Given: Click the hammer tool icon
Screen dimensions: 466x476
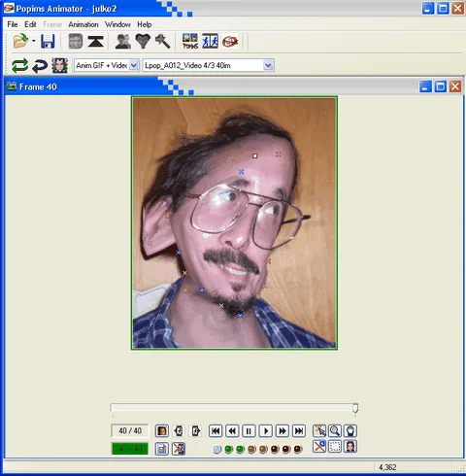Looking at the screenshot, I should (162, 42).
